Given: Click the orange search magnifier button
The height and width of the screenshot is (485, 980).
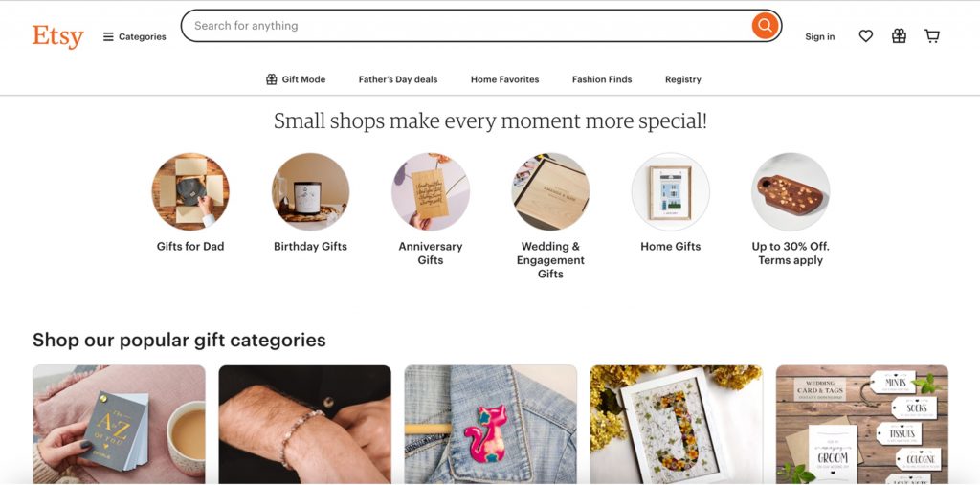Looking at the screenshot, I should click(765, 26).
